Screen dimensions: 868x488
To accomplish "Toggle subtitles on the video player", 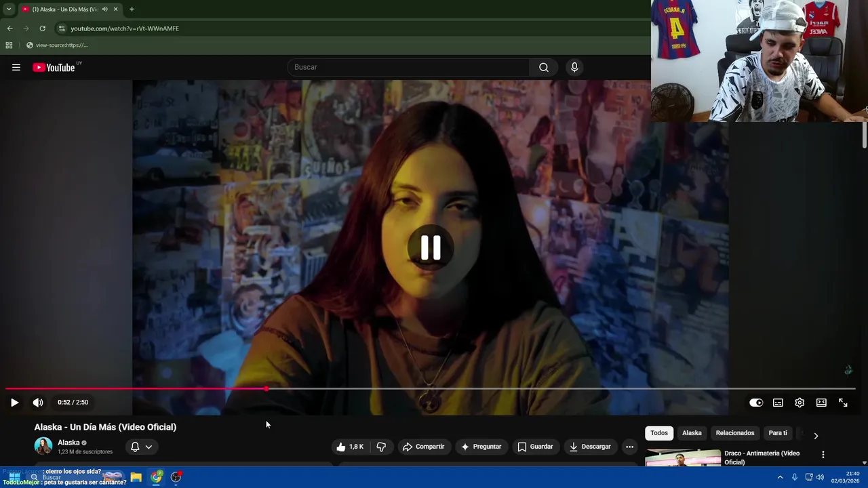I will click(x=778, y=403).
